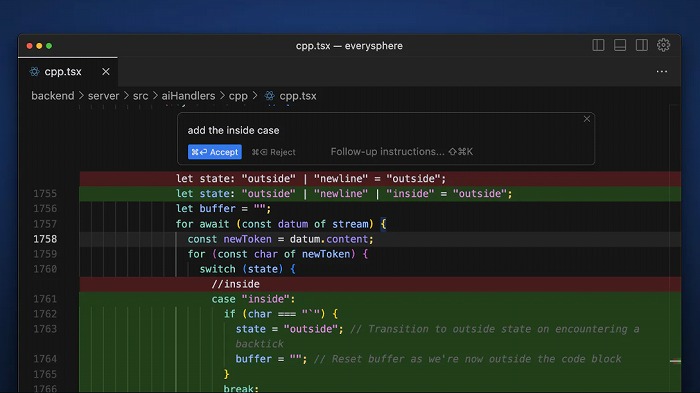Open settings gear in title bar
This screenshot has height=393, width=700.
pos(663,45)
